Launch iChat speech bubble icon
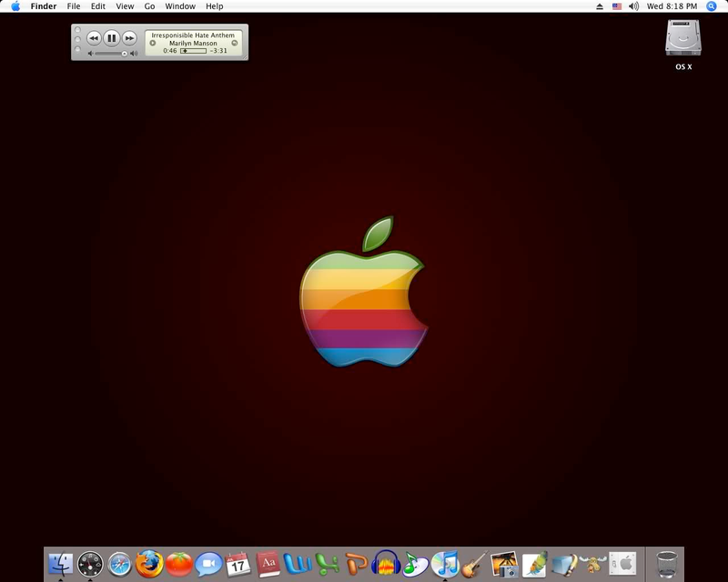728x582 pixels. [208, 564]
